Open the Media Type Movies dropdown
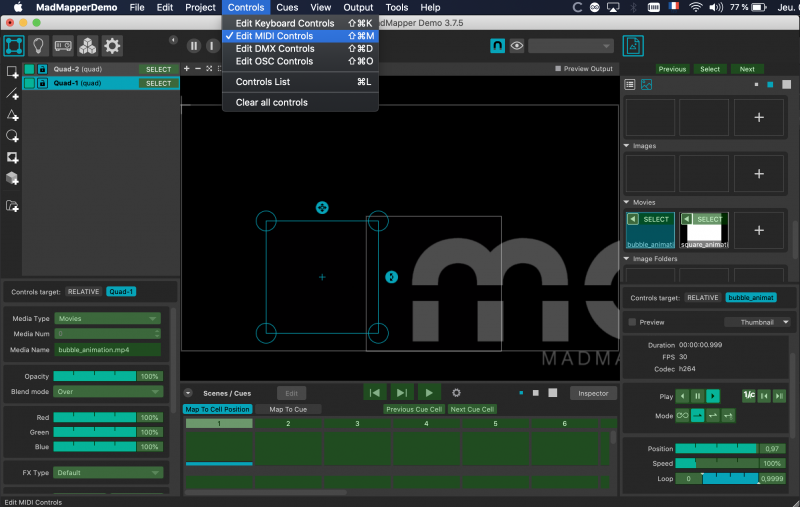The height and width of the screenshot is (507, 800). coord(108,318)
